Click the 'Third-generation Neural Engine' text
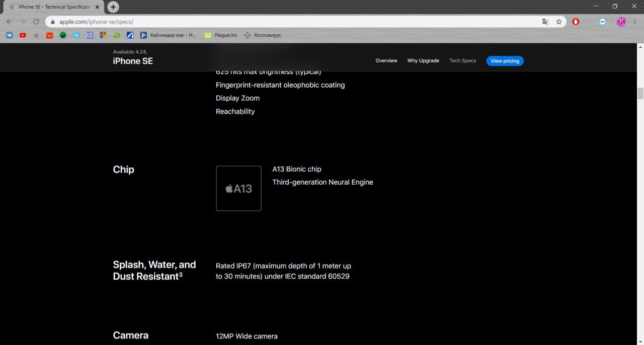Image resolution: width=644 pixels, height=345 pixels. pos(323,182)
